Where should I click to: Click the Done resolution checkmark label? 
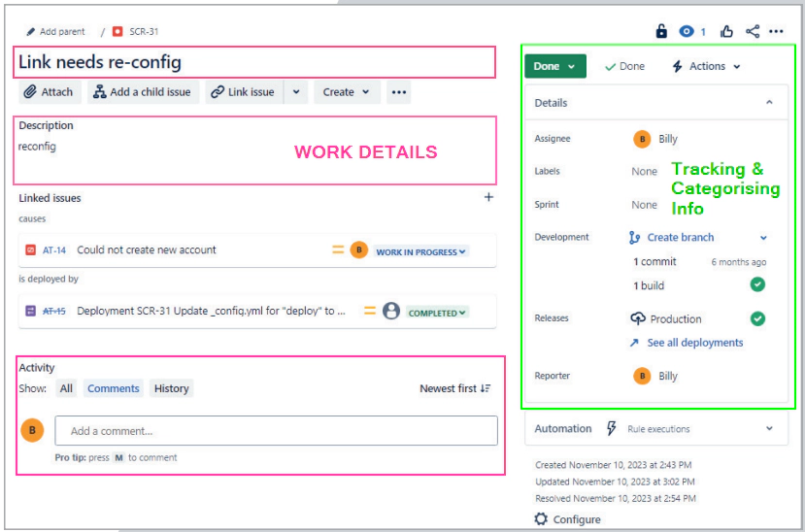[624, 66]
